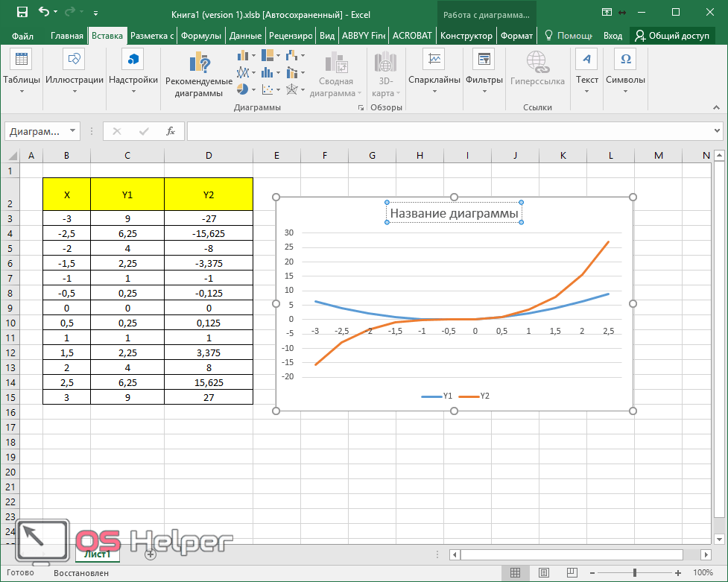Select the chart title Название диаграммы
This screenshot has width=728, height=582.
(454, 214)
